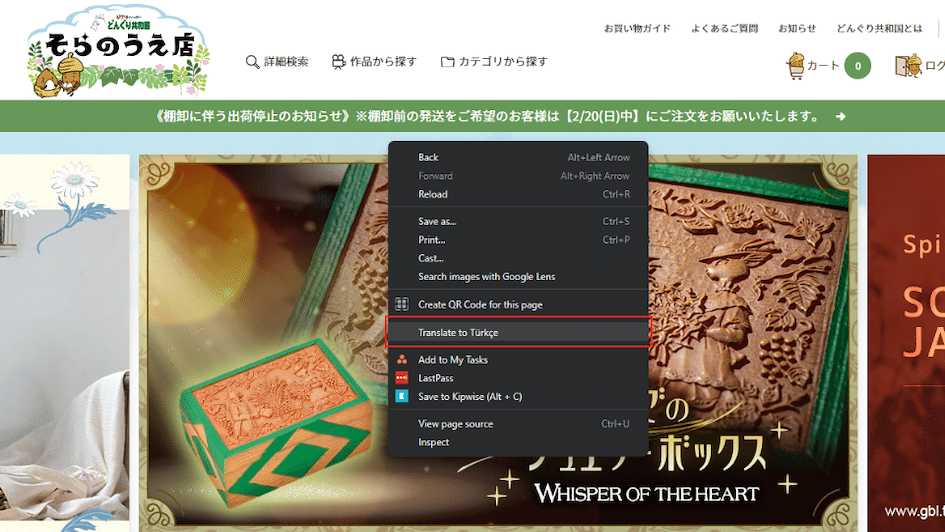Image resolution: width=945 pixels, height=532 pixels.
Task: Click the QR code icon in the context menu
Action: (401, 304)
